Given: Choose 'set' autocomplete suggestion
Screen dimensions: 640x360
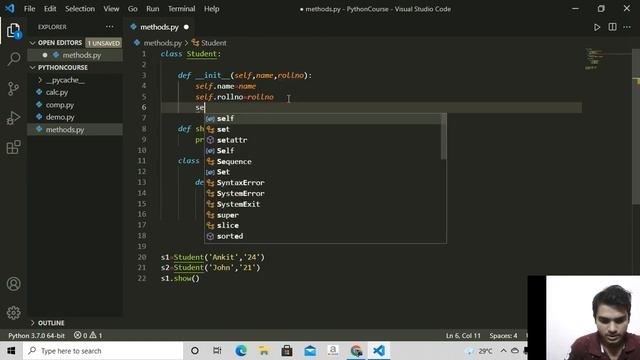Looking at the screenshot, I should [x=322, y=129].
